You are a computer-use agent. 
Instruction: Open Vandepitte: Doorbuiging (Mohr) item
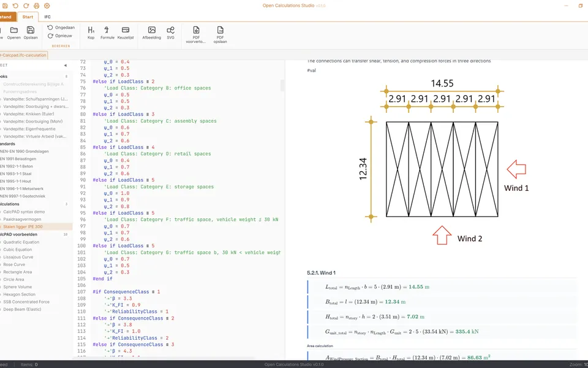click(x=32, y=121)
